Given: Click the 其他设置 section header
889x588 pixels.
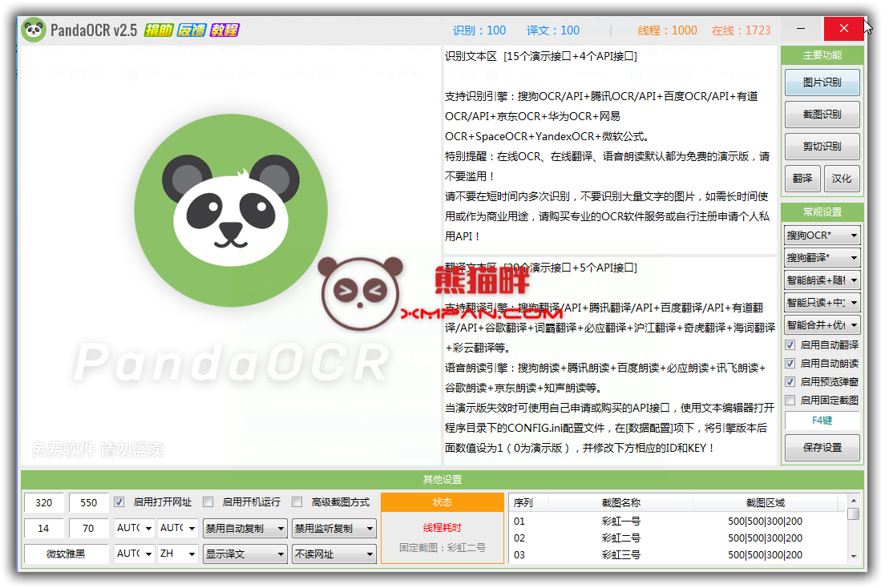Looking at the screenshot, I should (x=442, y=480).
